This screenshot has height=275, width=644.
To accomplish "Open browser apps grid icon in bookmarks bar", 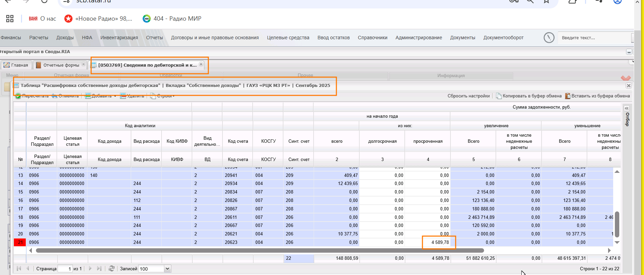I will point(10,19).
